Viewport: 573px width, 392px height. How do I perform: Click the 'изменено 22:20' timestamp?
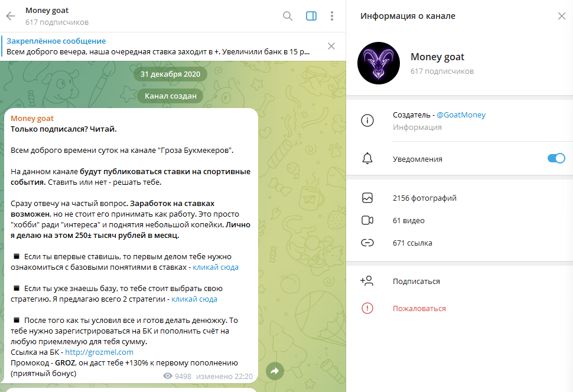click(224, 376)
